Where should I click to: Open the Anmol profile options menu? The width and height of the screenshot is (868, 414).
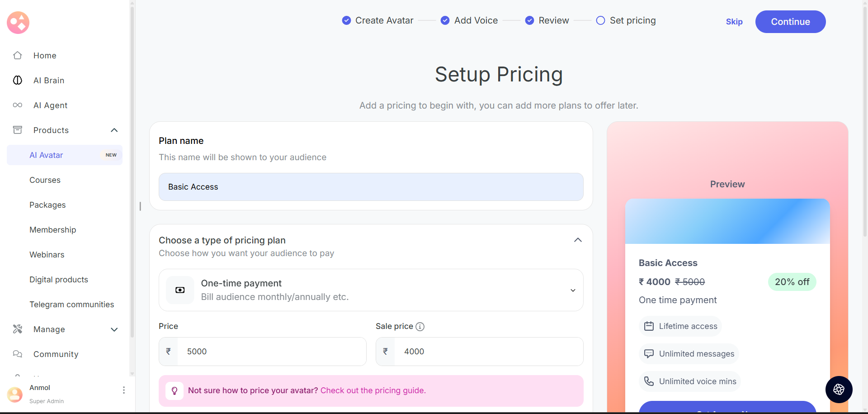(x=124, y=390)
